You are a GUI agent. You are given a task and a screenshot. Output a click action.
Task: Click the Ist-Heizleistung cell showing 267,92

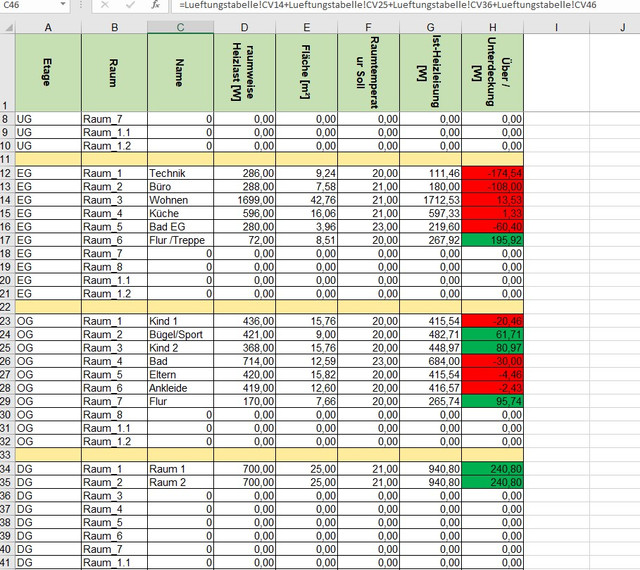(x=431, y=240)
